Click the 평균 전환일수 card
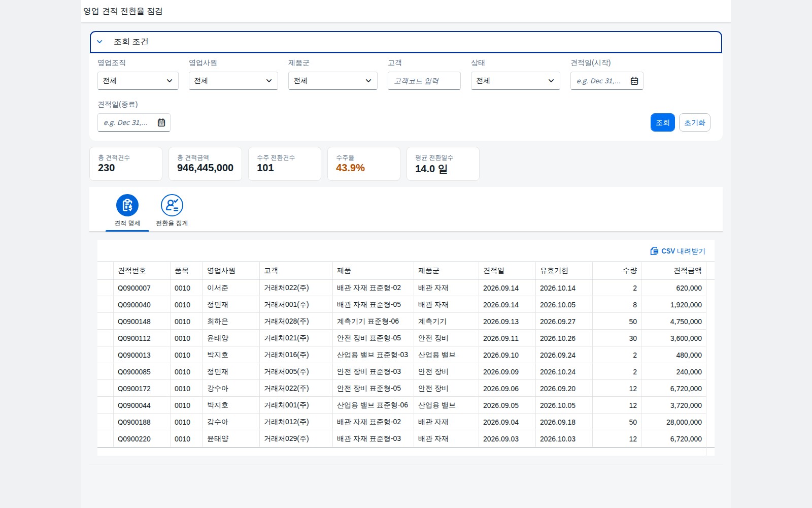The image size is (812, 508). 443,164
